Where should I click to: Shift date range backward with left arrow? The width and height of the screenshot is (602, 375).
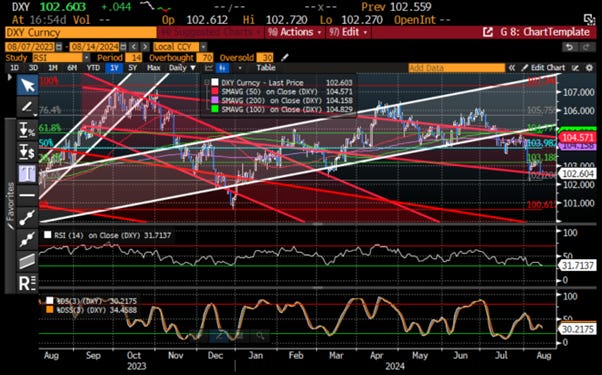(134, 47)
